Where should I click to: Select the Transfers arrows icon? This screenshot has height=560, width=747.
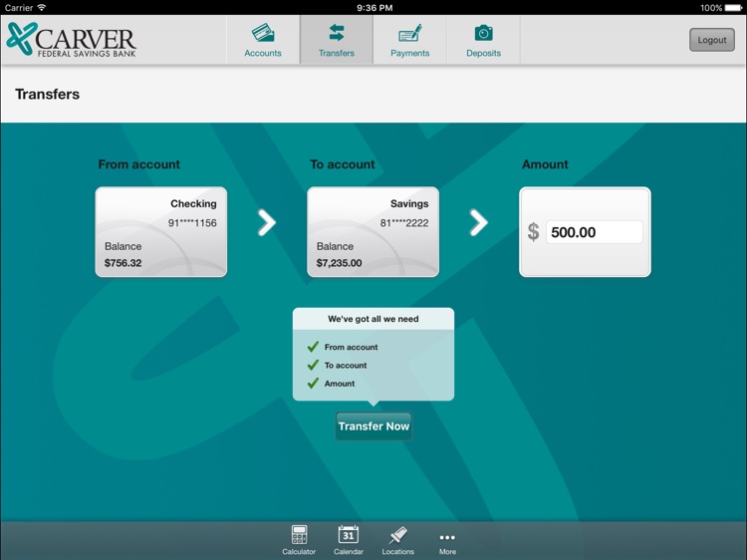(337, 33)
